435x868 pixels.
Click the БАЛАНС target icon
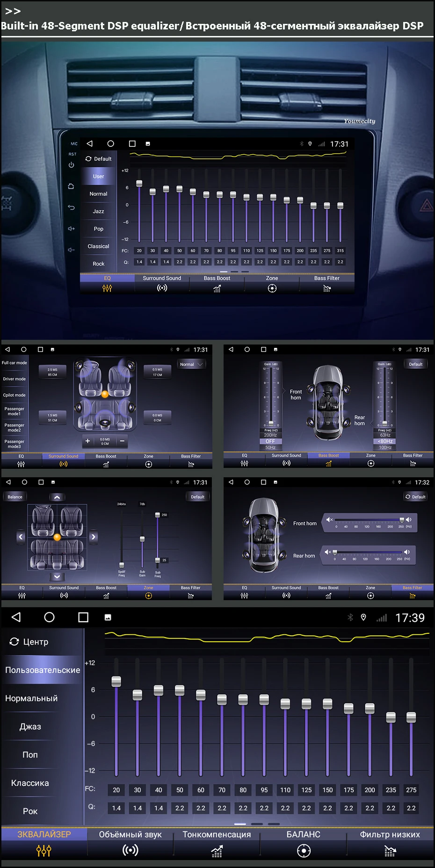(304, 851)
